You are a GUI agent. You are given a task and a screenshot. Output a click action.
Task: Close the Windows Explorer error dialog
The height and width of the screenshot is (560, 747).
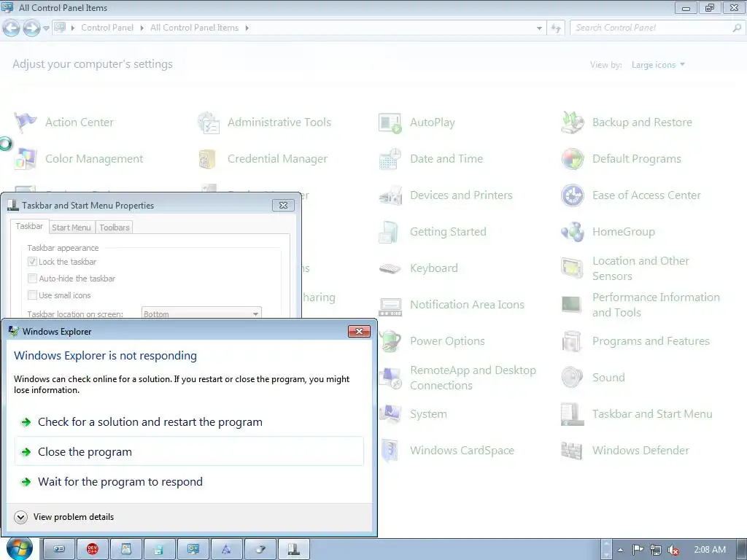359,332
